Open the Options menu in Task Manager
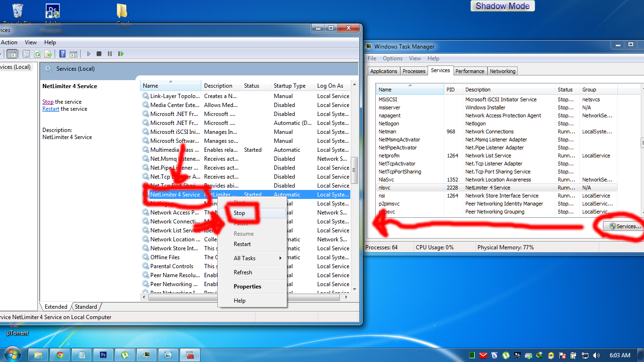Screen dimensions: 644x362 pyautogui.click(x=393, y=58)
